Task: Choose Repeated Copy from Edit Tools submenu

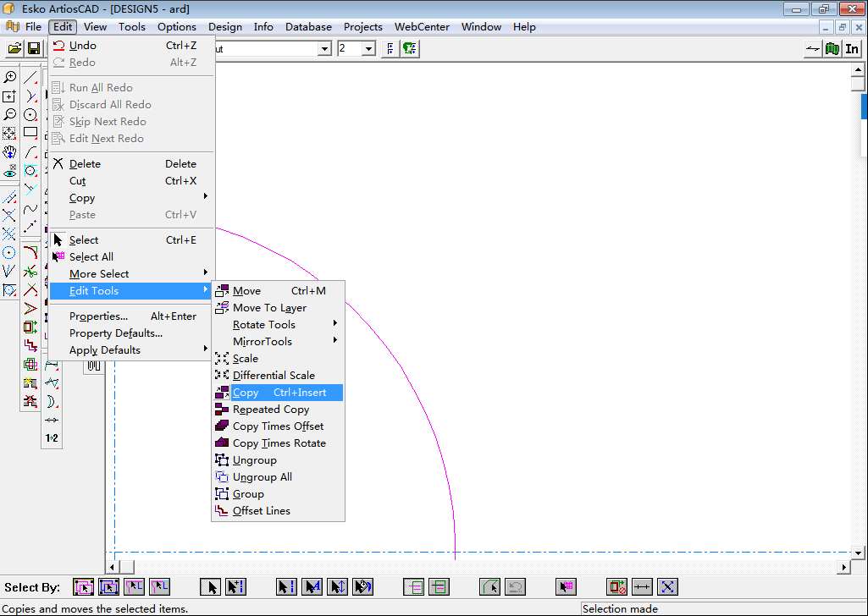Action: (x=271, y=410)
